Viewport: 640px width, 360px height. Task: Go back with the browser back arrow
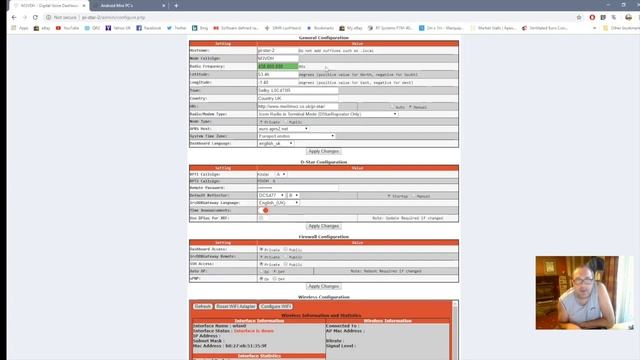pyautogui.click(x=14, y=18)
